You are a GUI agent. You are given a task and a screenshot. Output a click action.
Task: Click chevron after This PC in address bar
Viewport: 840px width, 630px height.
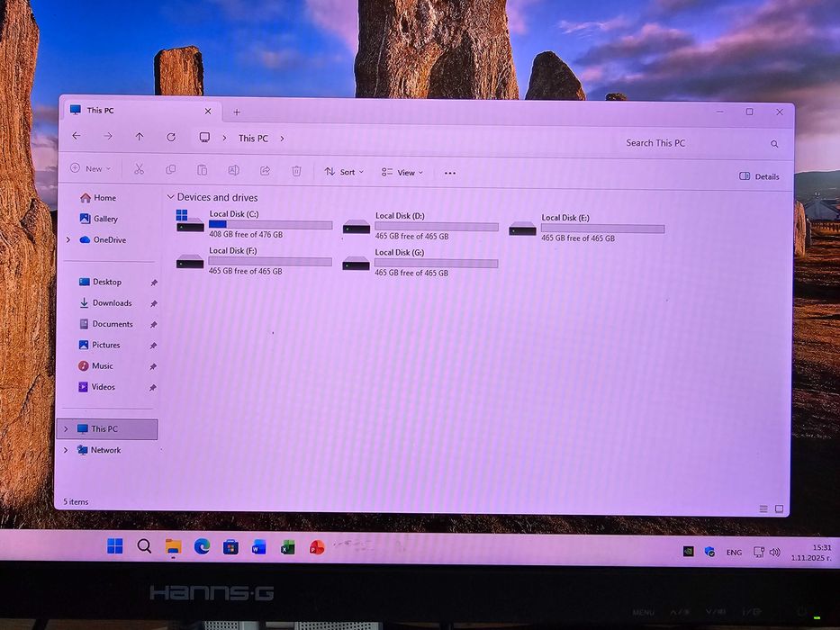click(282, 139)
